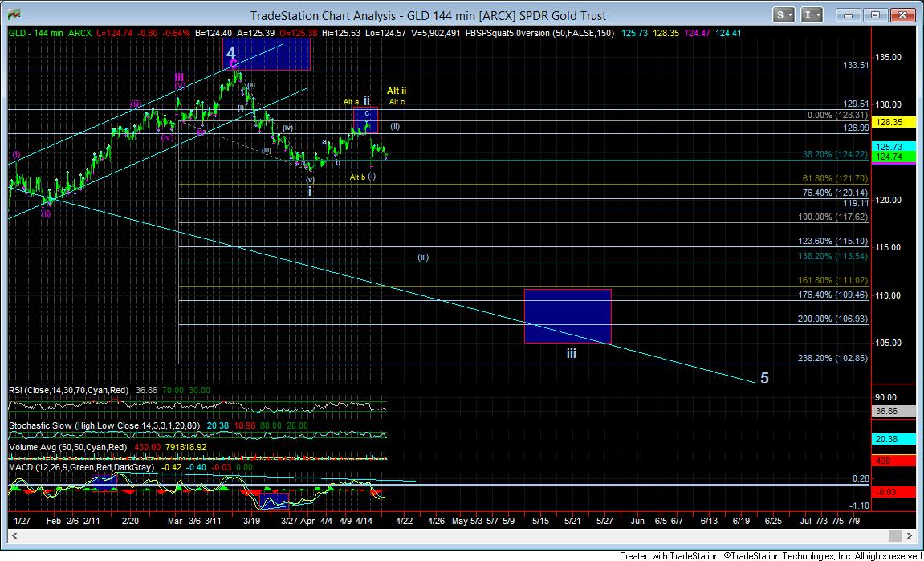
Task: Select the Stochastic Slow indicator label
Action: click(104, 425)
